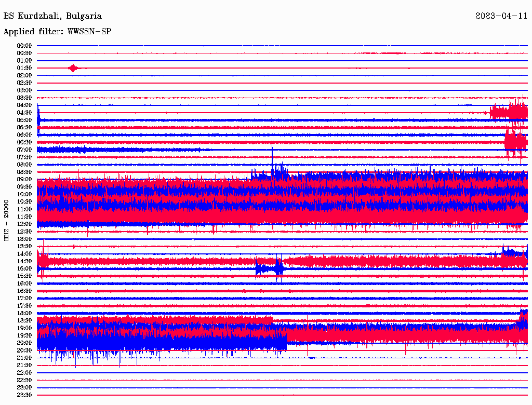Select the 22:00 time label
Screen dimensions: 532x405
(24, 372)
